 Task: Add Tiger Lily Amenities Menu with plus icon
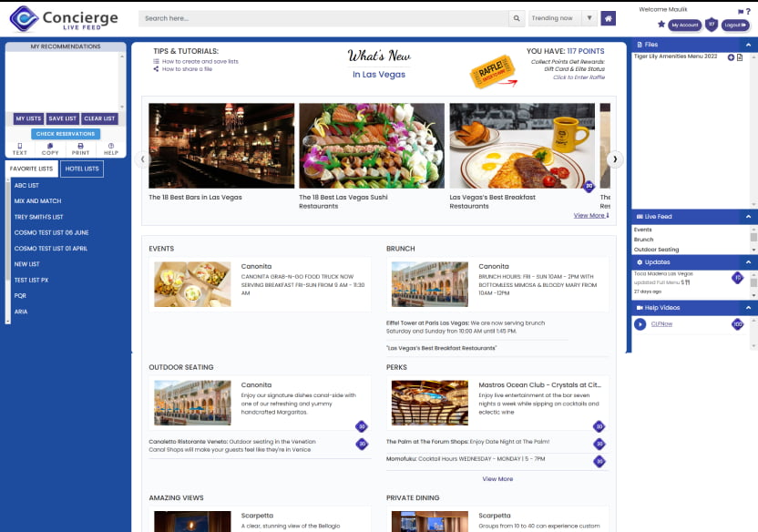tap(731, 57)
